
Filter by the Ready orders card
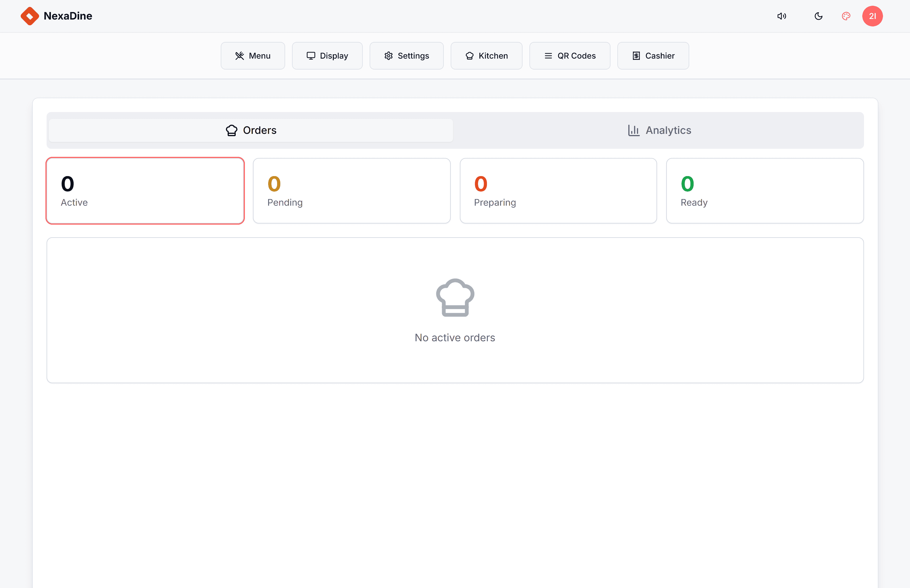point(765,190)
